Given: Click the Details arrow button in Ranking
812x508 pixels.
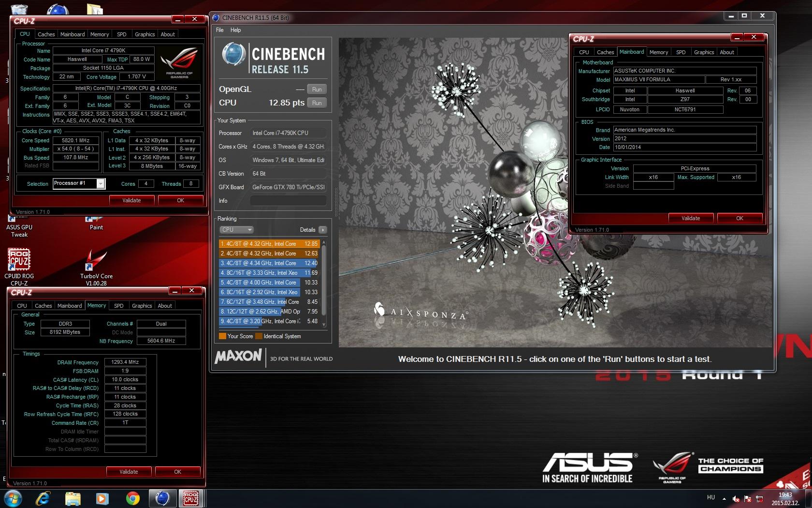Looking at the screenshot, I should pos(322,230).
